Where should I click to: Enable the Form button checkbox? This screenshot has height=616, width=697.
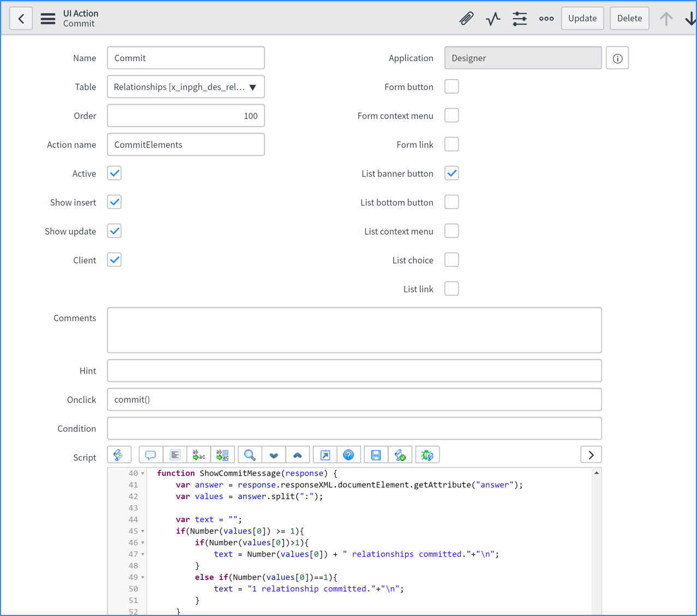click(x=452, y=87)
